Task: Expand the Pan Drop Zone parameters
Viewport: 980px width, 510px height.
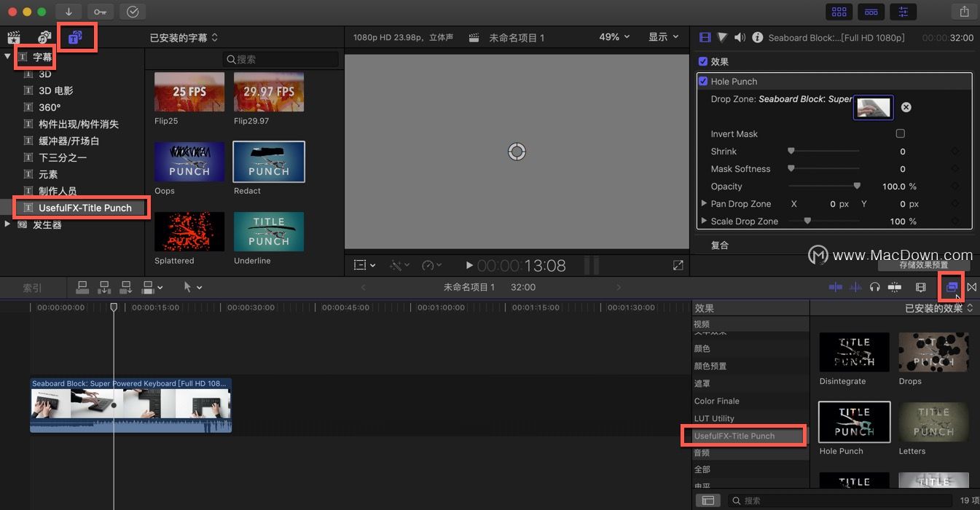Action: [704, 204]
